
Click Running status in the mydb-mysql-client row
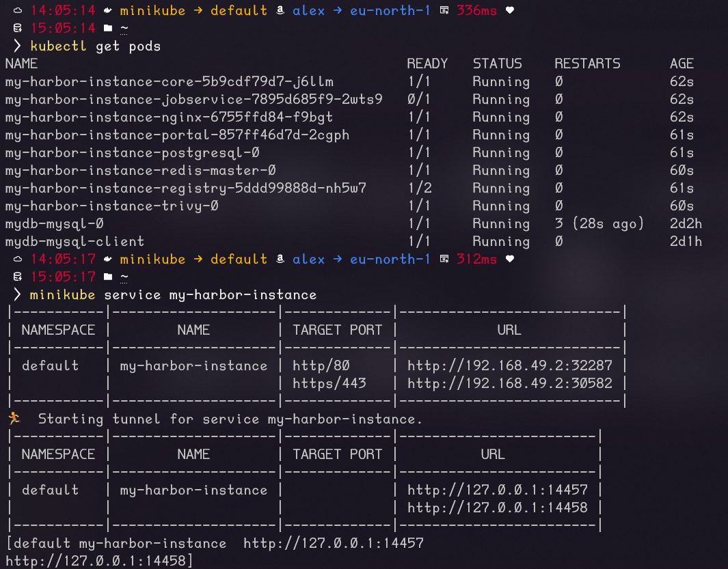pos(501,242)
